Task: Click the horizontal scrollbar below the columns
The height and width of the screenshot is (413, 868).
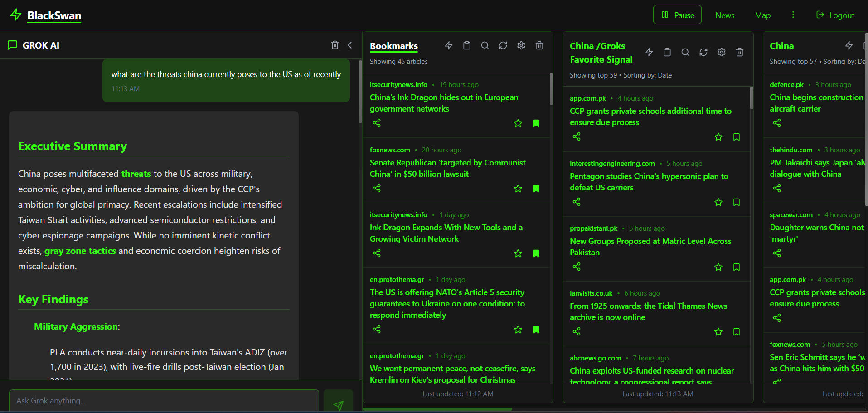Action: click(x=437, y=409)
